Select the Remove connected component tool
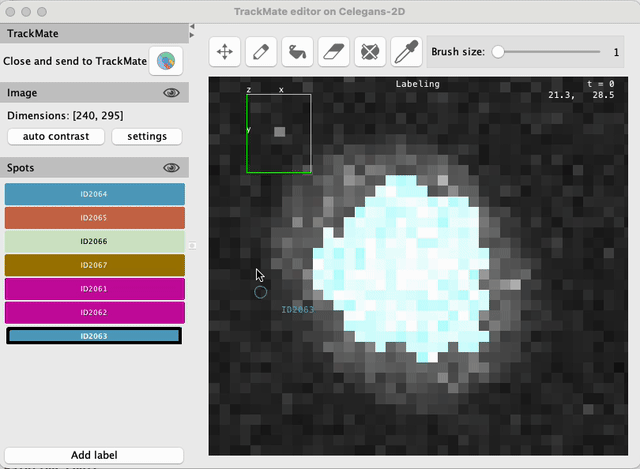The height and width of the screenshot is (469, 640). (x=370, y=52)
